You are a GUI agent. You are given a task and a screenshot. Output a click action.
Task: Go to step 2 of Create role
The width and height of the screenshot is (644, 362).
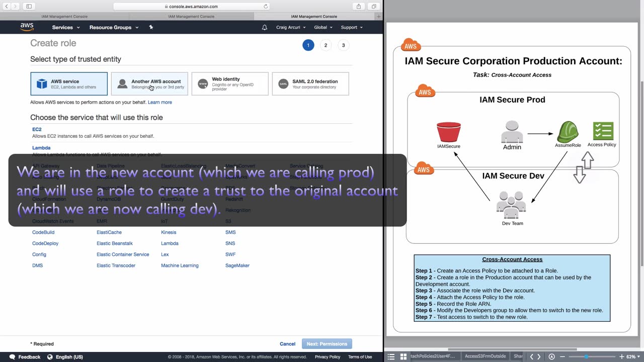pos(326,45)
